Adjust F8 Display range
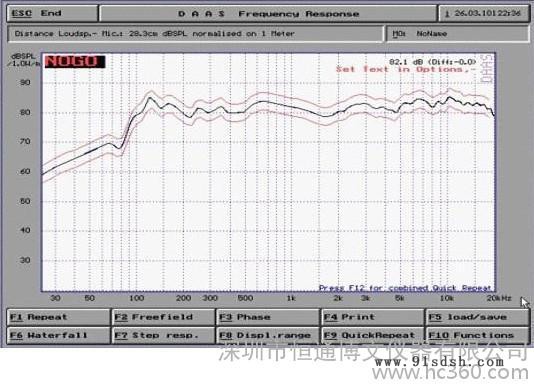 [x=268, y=335]
